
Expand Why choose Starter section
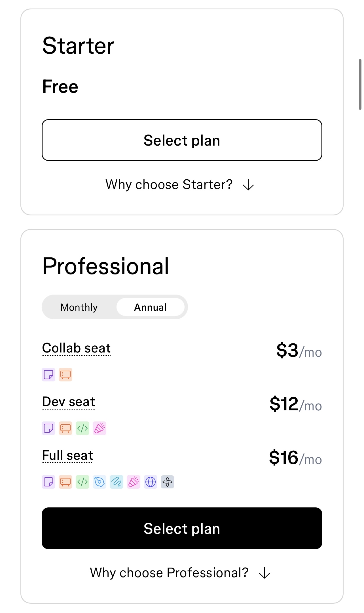(x=180, y=184)
